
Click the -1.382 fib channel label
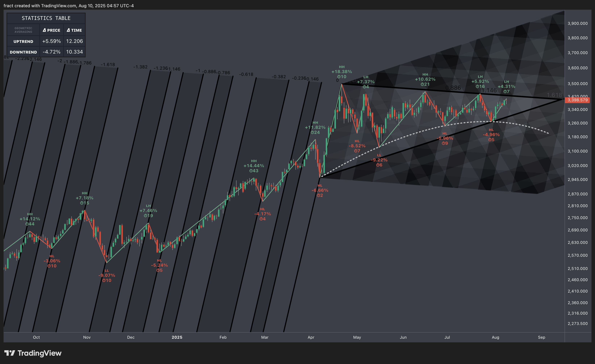point(140,67)
